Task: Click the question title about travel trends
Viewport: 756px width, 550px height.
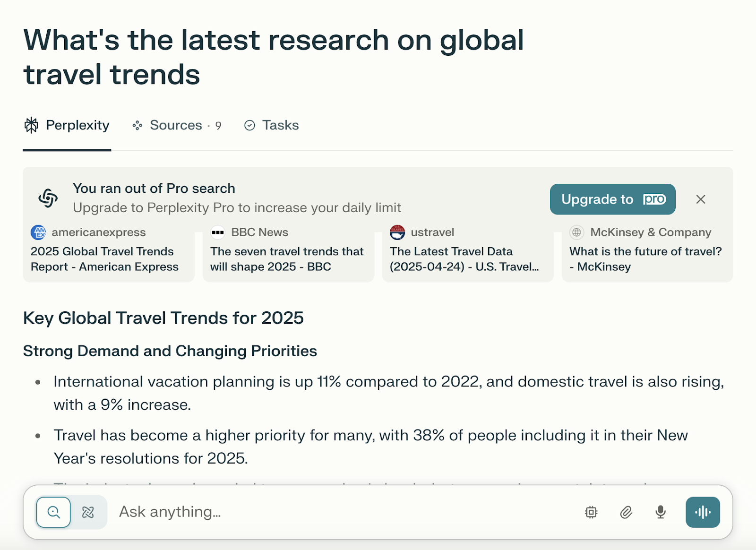Action: pos(274,57)
